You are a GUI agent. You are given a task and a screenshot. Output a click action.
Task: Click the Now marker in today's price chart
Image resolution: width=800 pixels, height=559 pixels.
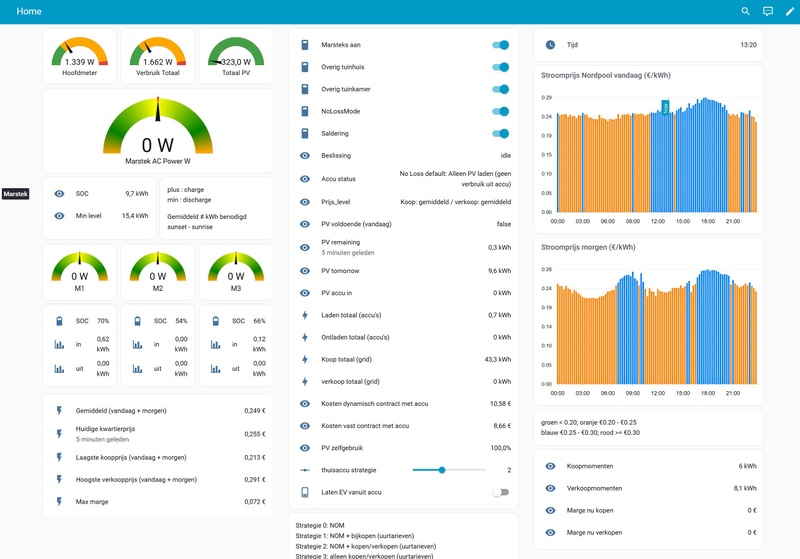coord(665,107)
